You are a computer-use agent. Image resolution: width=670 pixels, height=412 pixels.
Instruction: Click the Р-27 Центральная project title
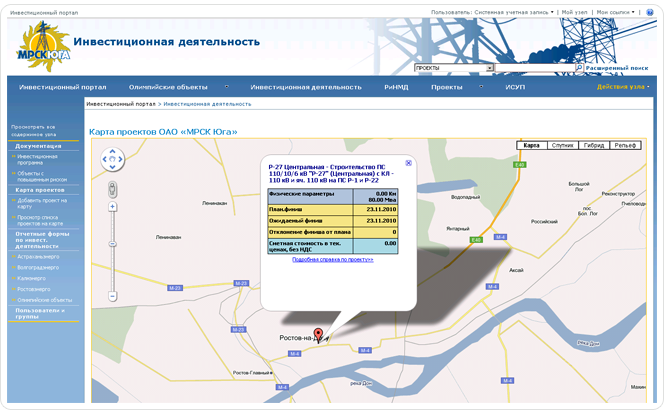pyautogui.click(x=332, y=174)
